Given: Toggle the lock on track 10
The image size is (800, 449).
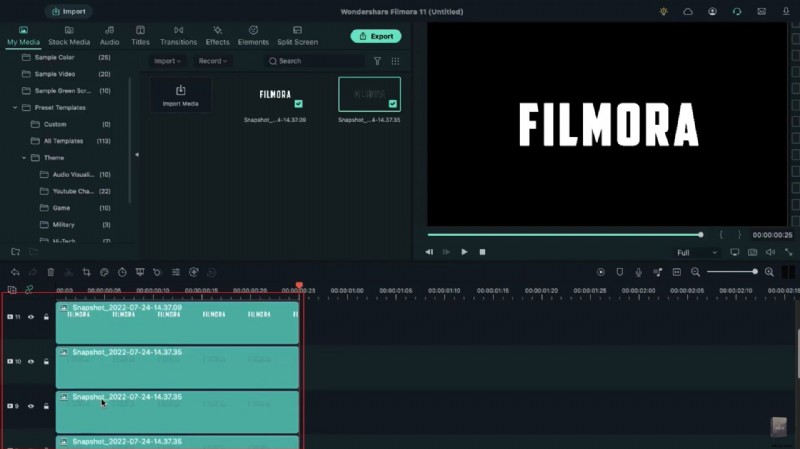Looking at the screenshot, I should point(46,361).
